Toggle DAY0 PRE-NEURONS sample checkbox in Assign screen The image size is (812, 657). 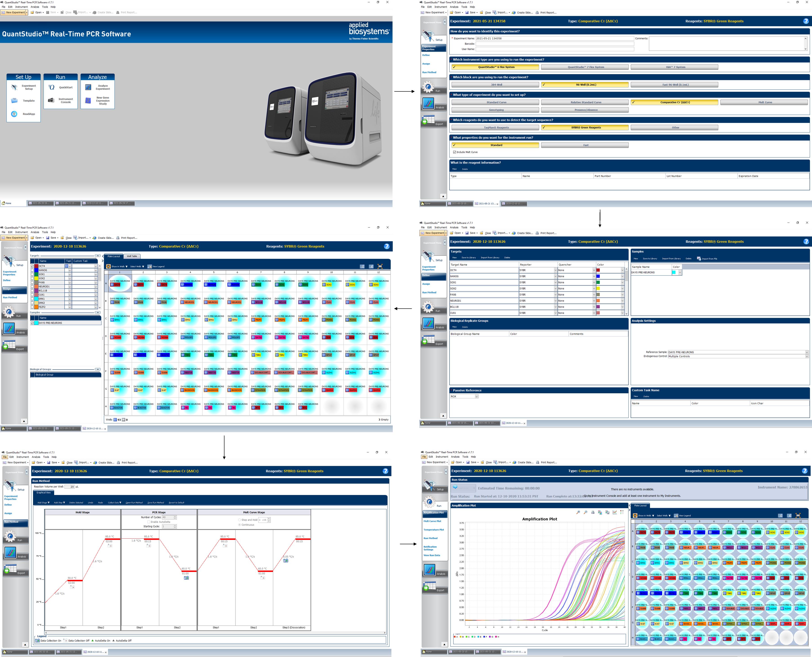tap(32, 323)
